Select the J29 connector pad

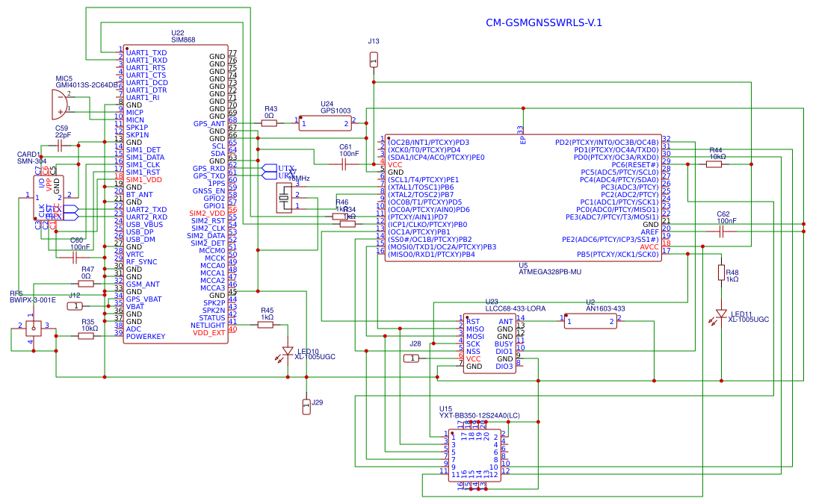(x=306, y=407)
